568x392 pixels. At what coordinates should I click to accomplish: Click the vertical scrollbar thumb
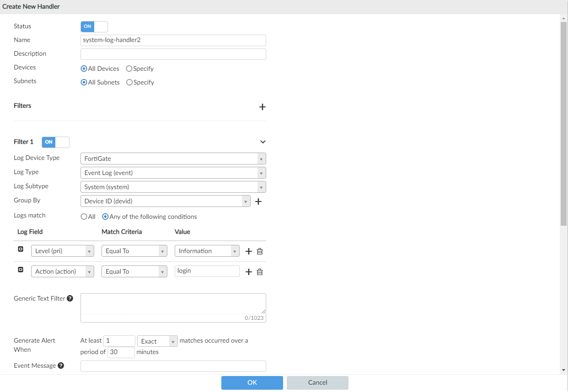click(563, 123)
